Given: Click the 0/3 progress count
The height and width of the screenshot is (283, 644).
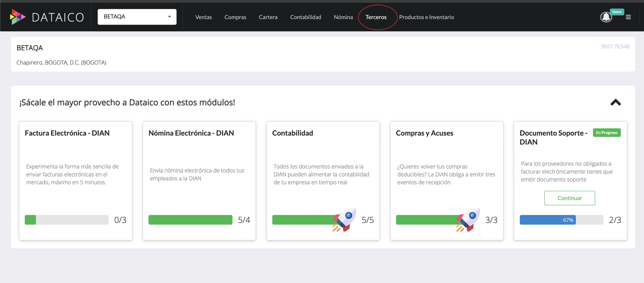Looking at the screenshot, I should point(120,220).
